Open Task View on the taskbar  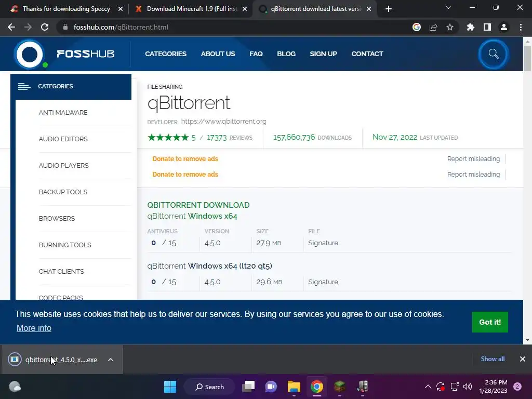[248, 387]
